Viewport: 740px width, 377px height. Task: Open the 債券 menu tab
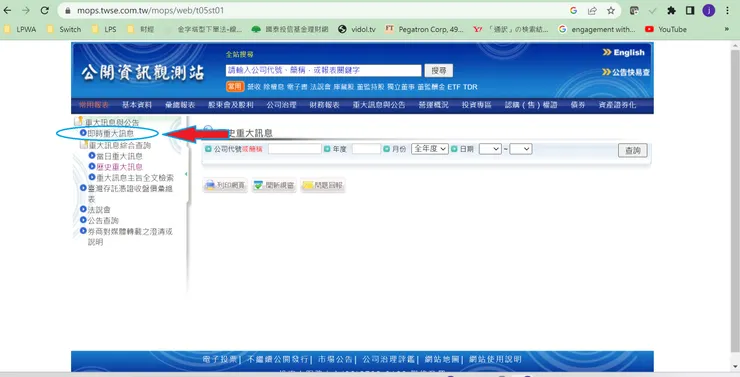578,105
